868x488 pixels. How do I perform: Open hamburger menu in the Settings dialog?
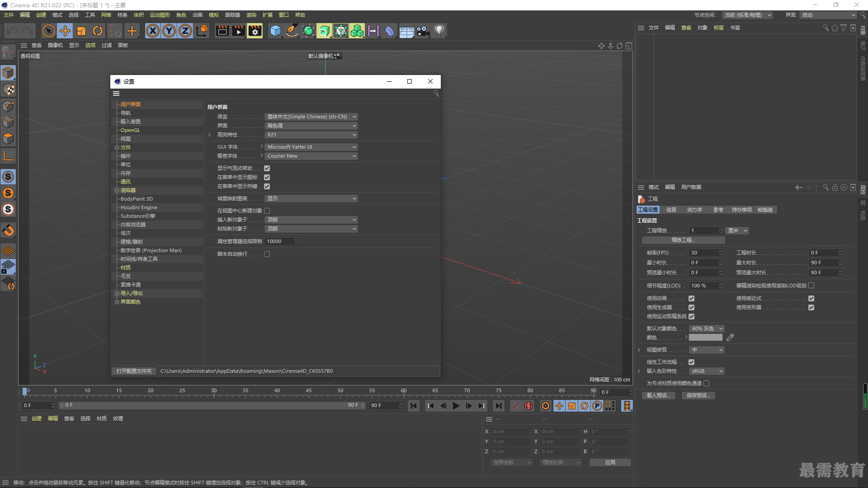116,94
